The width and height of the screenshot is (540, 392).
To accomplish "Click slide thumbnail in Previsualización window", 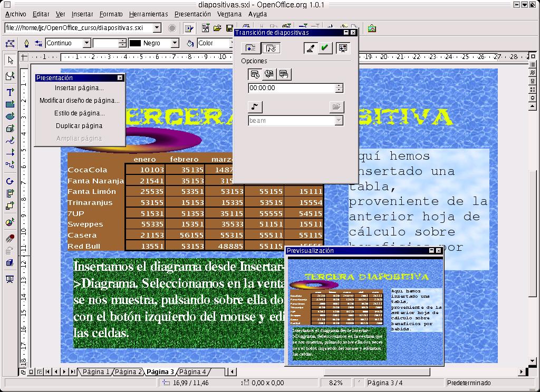I will (x=365, y=312).
